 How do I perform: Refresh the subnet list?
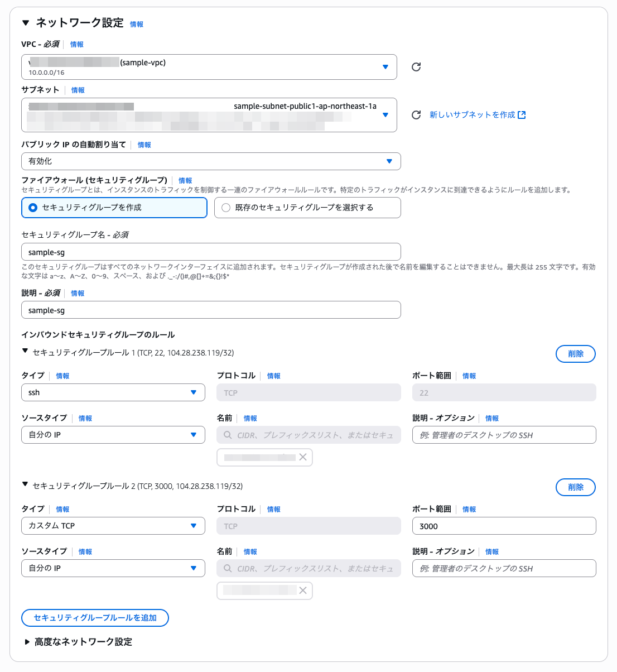click(x=416, y=115)
